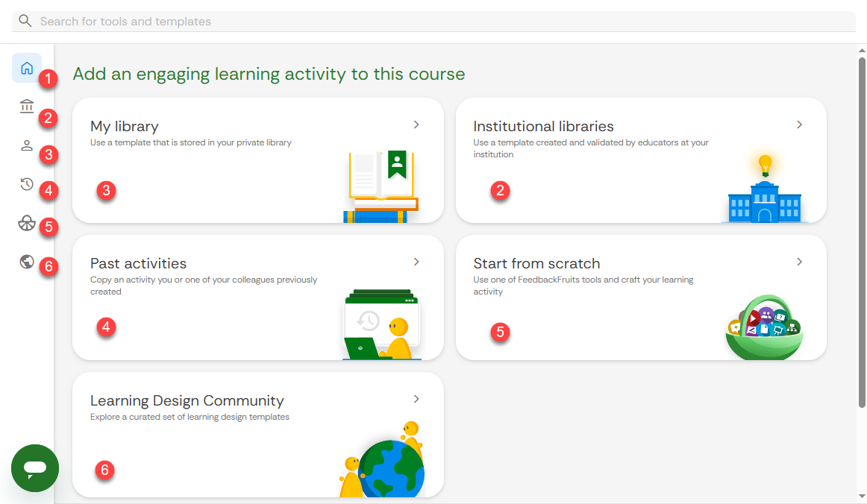Expand the Institutional libraries chevron
This screenshot has width=867, height=504.
tap(799, 125)
